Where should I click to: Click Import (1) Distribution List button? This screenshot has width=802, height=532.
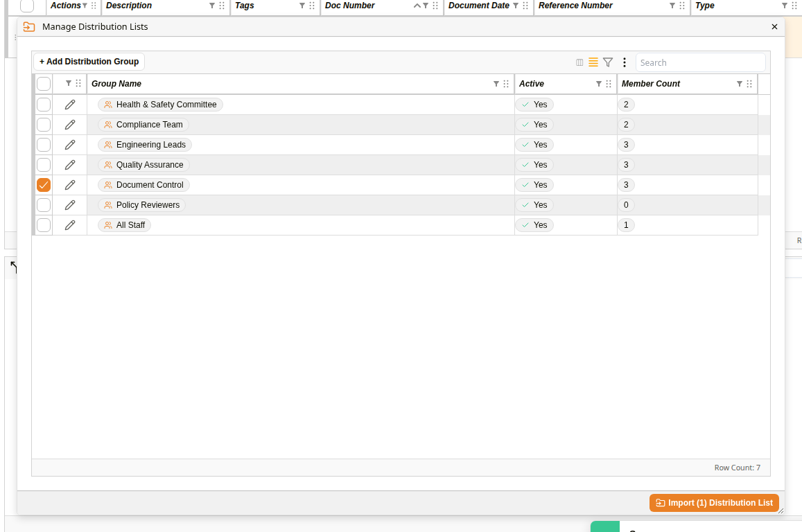coord(714,503)
